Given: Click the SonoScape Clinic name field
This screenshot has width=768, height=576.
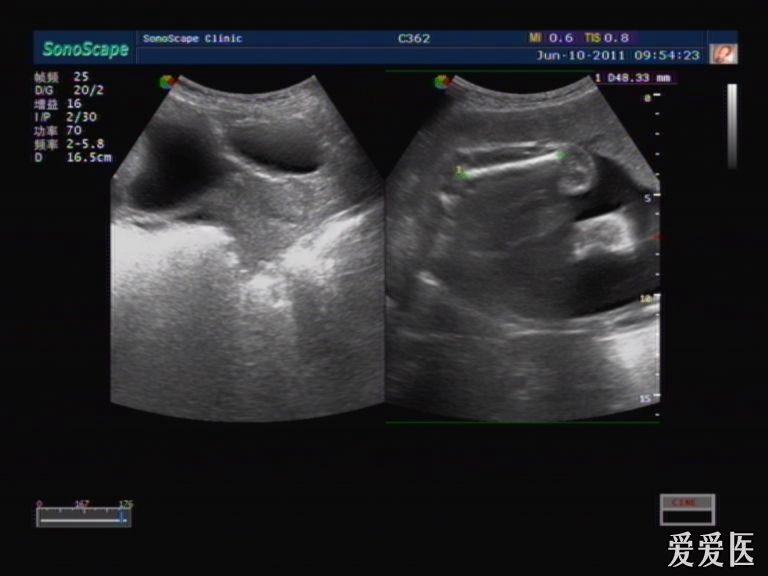Looking at the screenshot, I should (192, 39).
